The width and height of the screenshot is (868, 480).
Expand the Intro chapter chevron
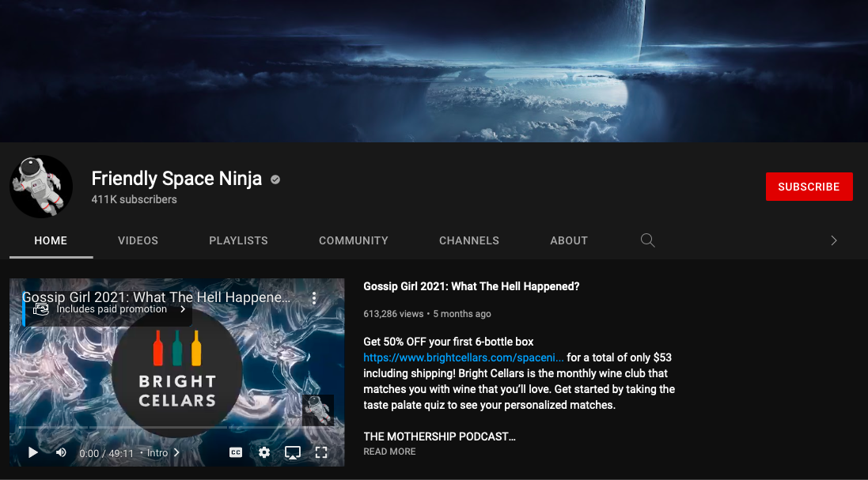176,453
